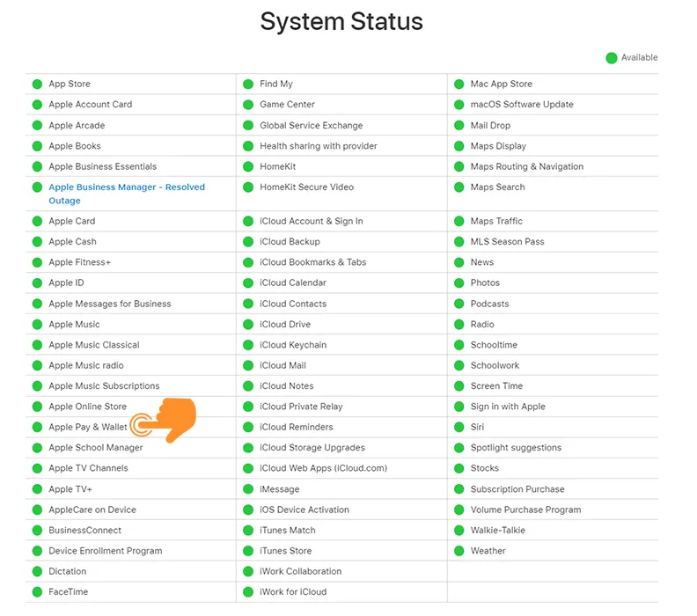
Task: Click the status dot beside Weather
Action: (459, 551)
